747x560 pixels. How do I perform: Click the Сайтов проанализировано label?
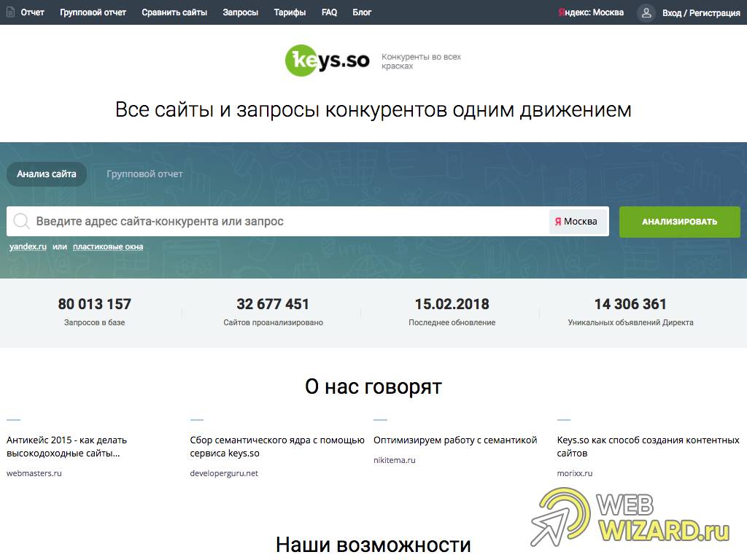pos(273,322)
